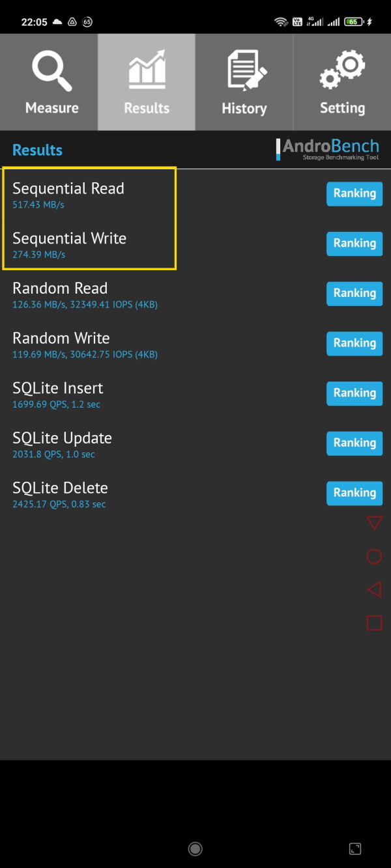This screenshot has width=391, height=868.
Task: Show Ranking for Random Write
Action: point(355,343)
